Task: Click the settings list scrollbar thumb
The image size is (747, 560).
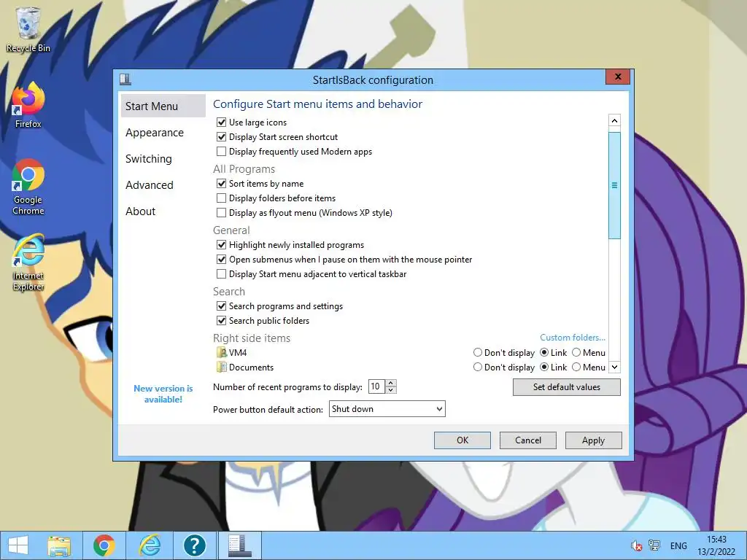Action: point(614,185)
